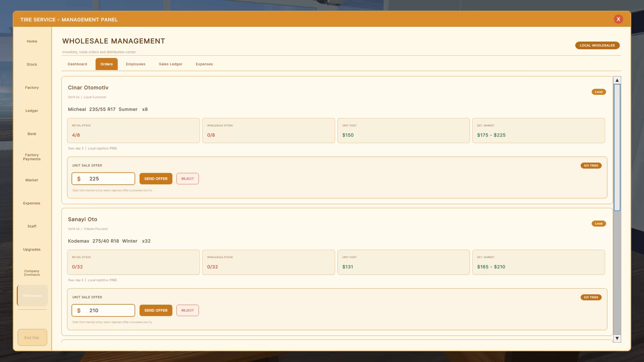Screen dimensions: 644x362
Task: Click Sanayi Oto 3/3 Tries badge
Action: coord(591,297)
